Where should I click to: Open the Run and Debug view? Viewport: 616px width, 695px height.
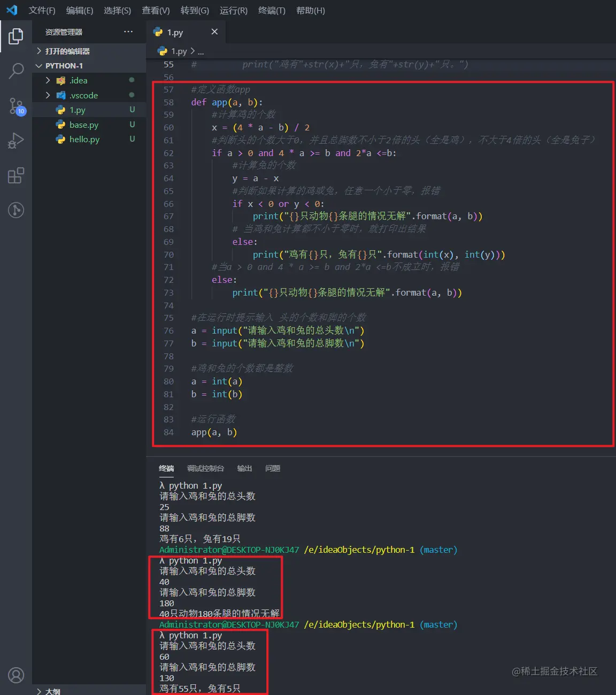[16, 141]
